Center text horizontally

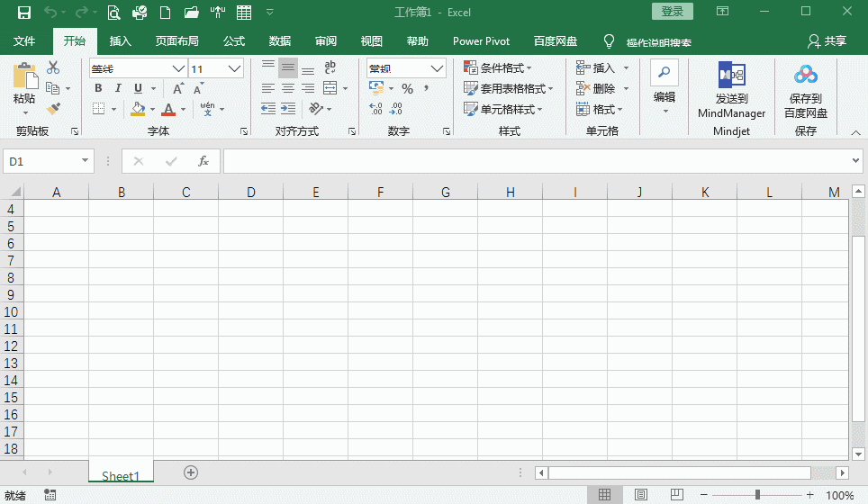pyautogui.click(x=288, y=88)
